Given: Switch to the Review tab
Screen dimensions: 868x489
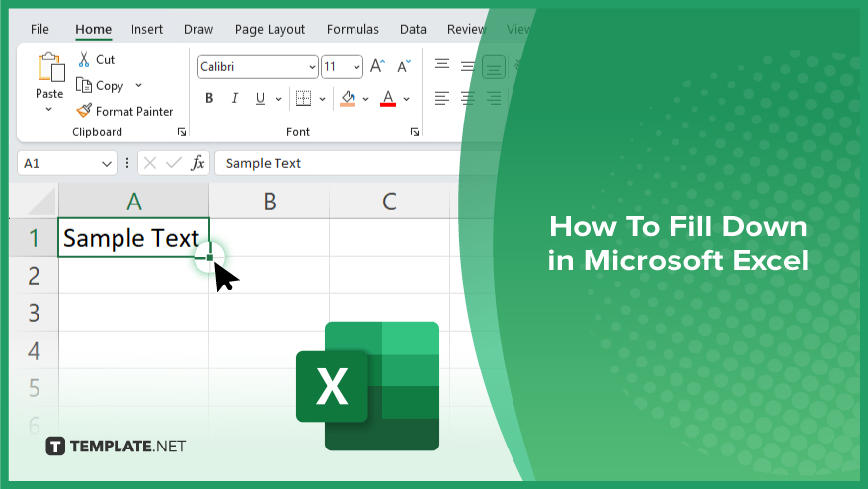Looking at the screenshot, I should click(466, 29).
